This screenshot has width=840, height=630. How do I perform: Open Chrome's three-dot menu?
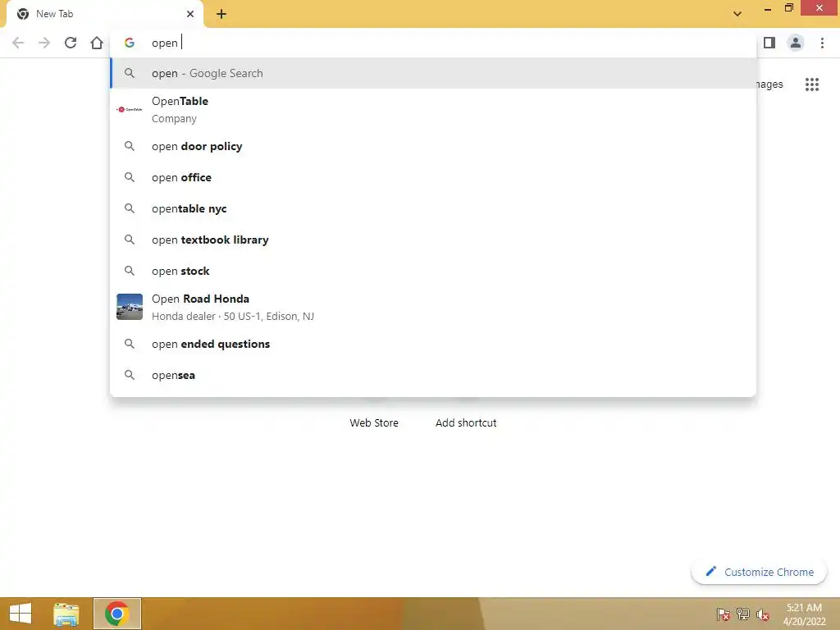pyautogui.click(x=822, y=43)
